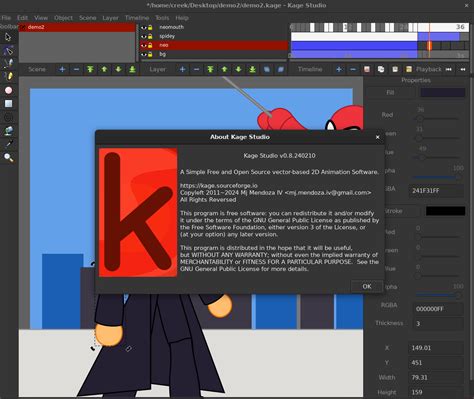This screenshot has height=399, width=474.
Task: Move scene down one position
Action: pyautogui.click(x=118, y=69)
